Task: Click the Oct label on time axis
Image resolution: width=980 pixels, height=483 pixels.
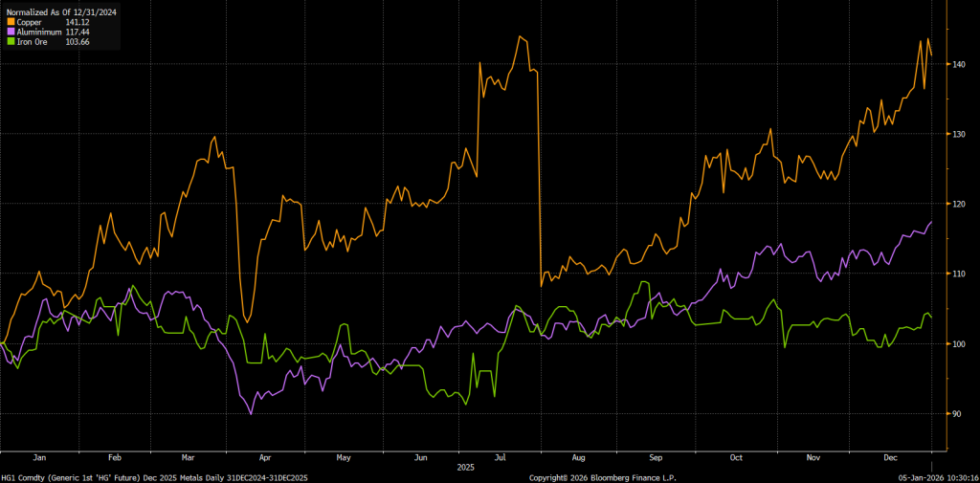Action: [735, 458]
